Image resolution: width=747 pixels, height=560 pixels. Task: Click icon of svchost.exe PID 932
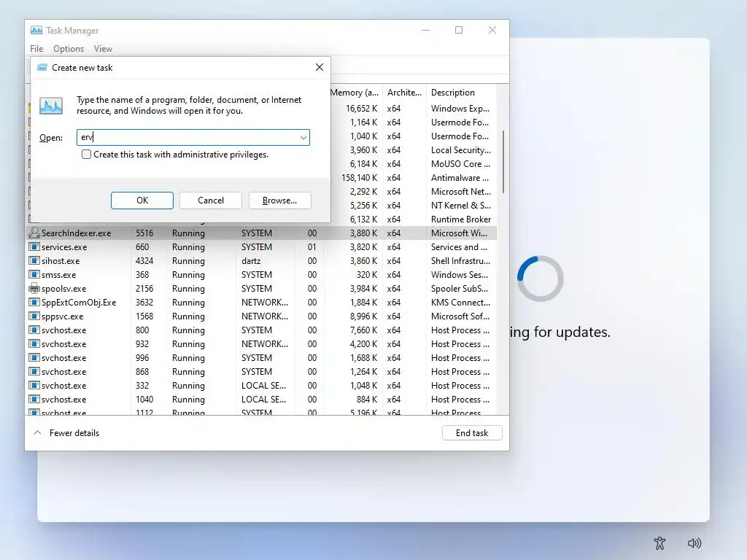coord(34,343)
